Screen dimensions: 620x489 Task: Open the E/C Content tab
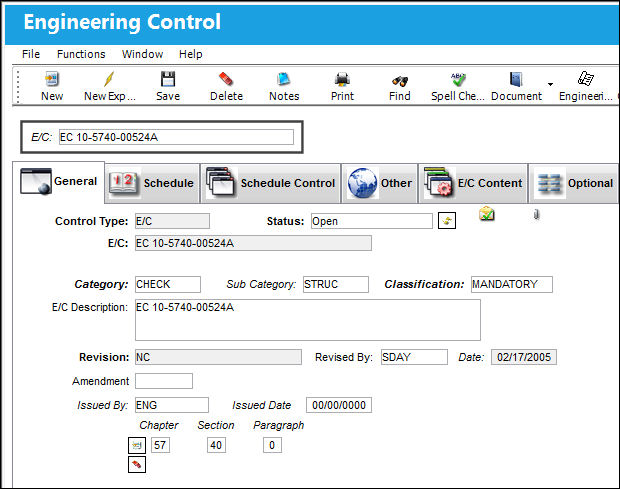473,183
